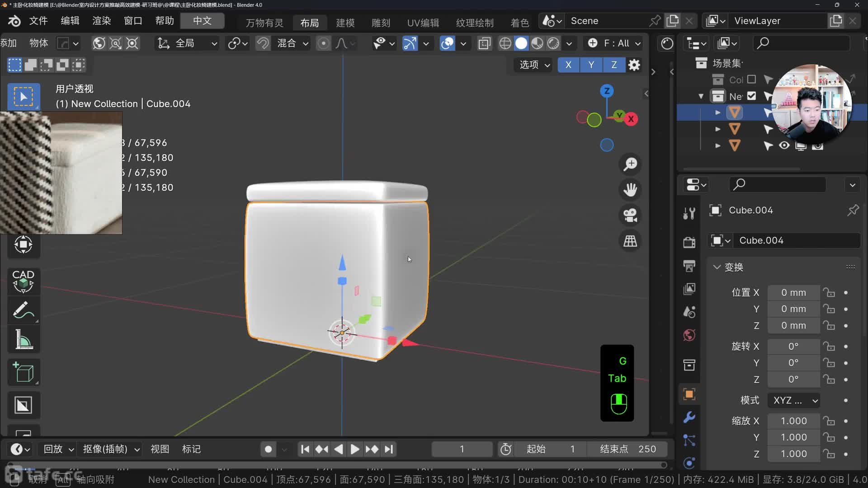Click the Add Cube tool icon
The height and width of the screenshot is (488, 868).
pyautogui.click(x=24, y=372)
